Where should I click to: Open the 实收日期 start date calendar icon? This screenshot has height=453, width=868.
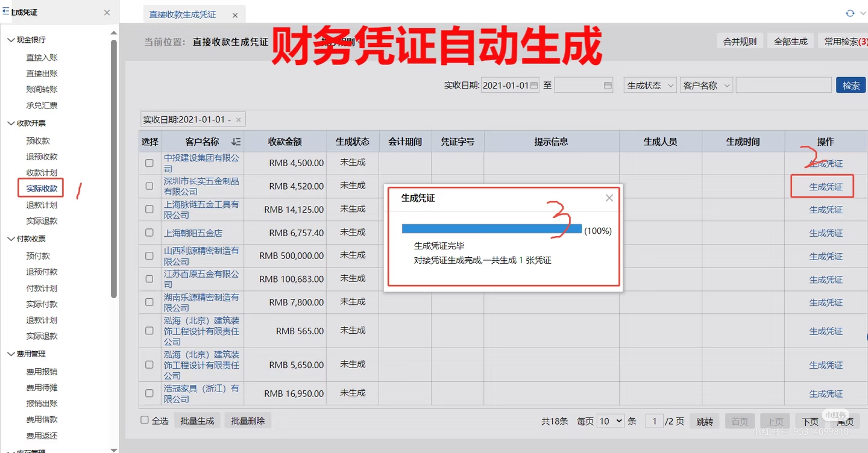coord(534,86)
